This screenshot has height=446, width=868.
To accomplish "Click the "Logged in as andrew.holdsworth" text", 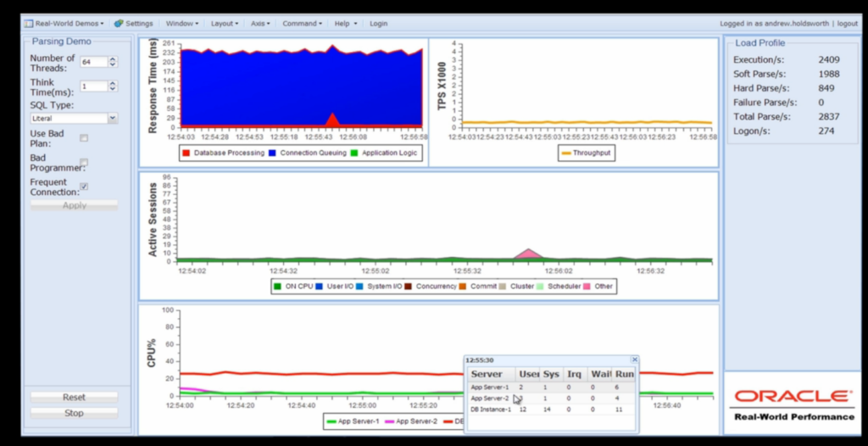I will 774,24.
